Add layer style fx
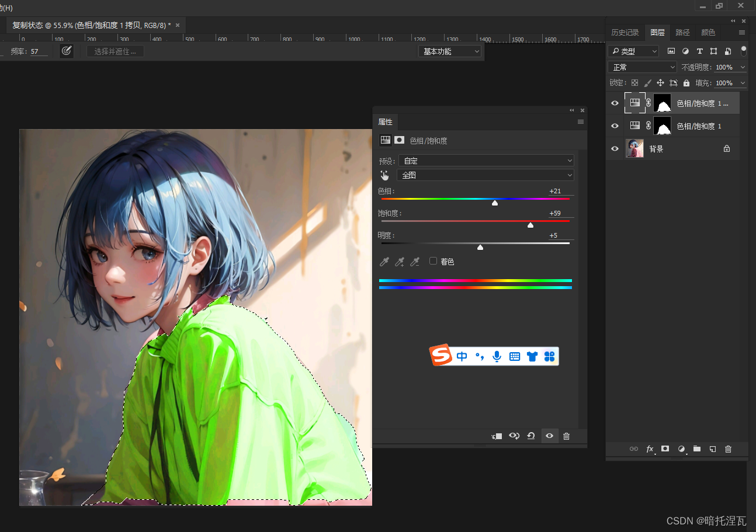 pos(650,449)
